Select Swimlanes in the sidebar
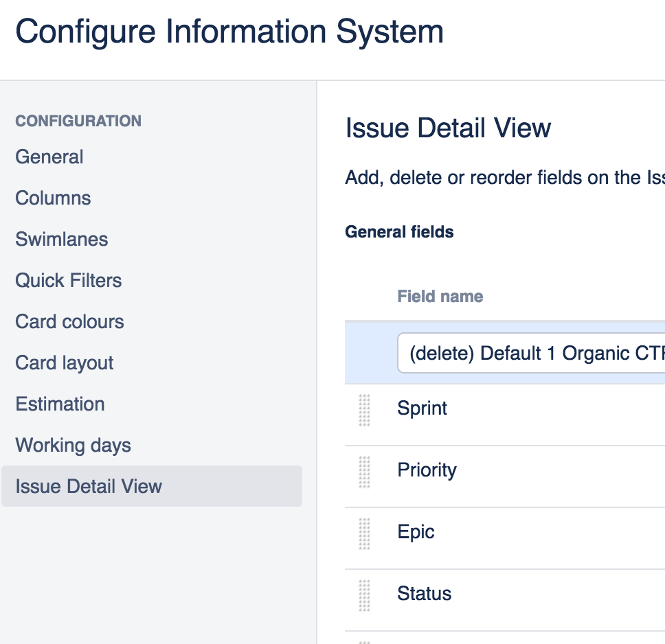665x644 pixels. [62, 240]
